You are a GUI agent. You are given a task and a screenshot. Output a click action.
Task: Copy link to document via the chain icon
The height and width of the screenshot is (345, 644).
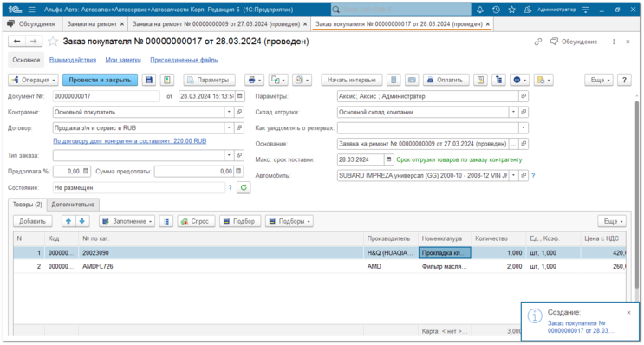(x=538, y=42)
